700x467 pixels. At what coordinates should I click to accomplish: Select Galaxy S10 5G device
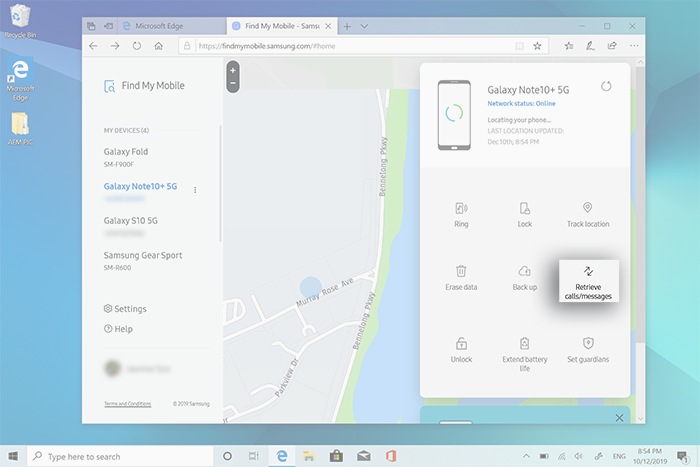pos(130,226)
